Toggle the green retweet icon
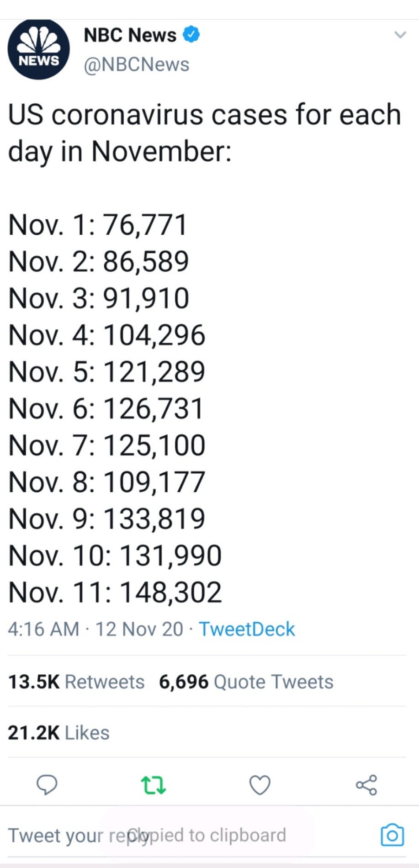Viewport: 419px width, 868px height. 154,785
